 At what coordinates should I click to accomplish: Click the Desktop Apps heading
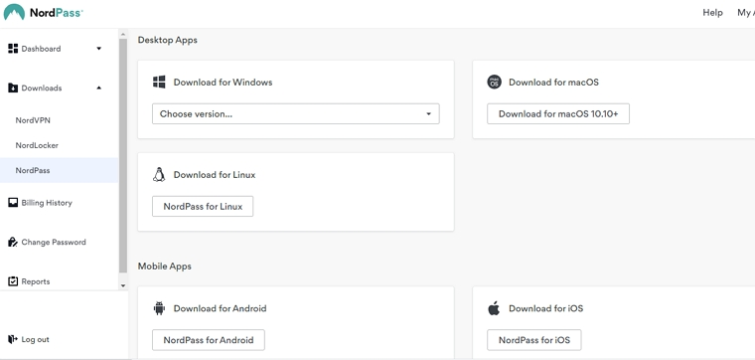click(x=168, y=40)
